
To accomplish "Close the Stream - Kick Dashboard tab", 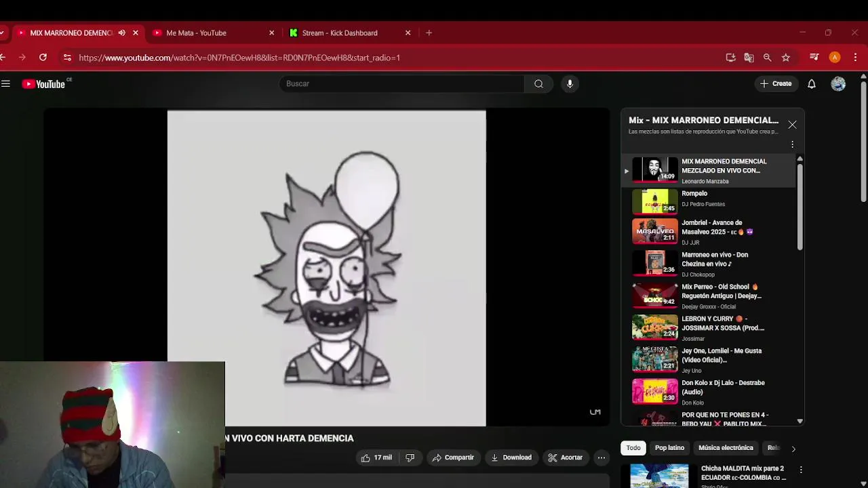I will [408, 33].
